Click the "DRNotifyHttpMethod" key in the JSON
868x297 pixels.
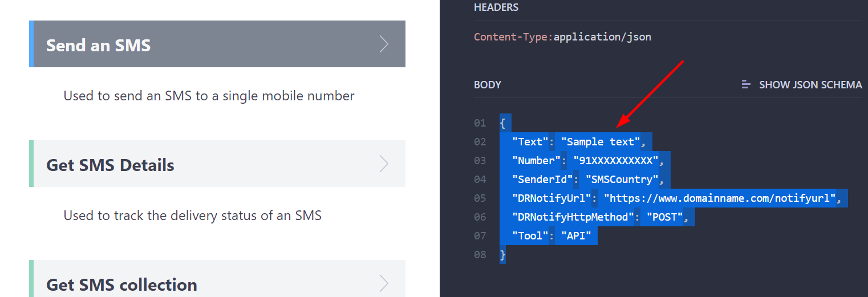(573, 217)
